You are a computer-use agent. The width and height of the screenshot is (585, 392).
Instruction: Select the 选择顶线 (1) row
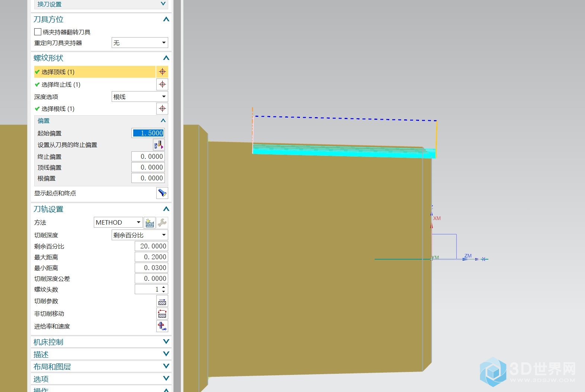tap(95, 72)
